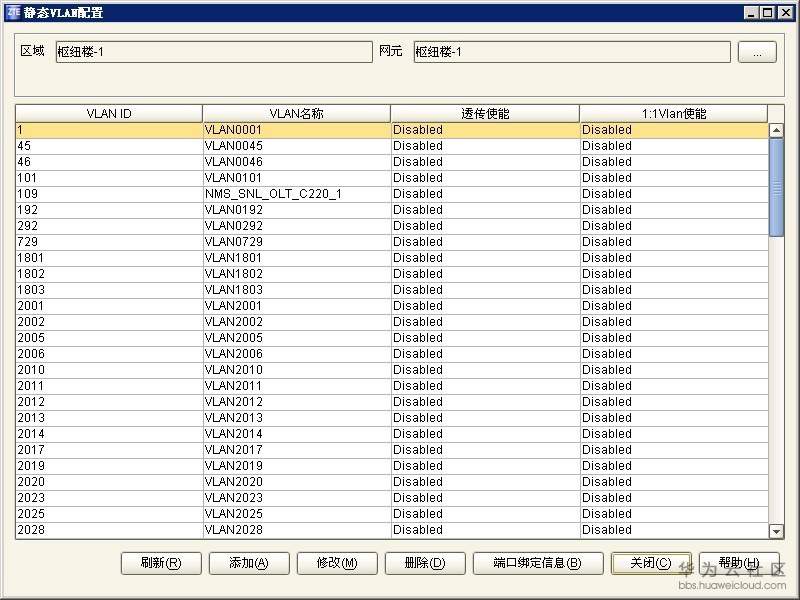The height and width of the screenshot is (600, 800).
Task: Select the VLAN0729 name cell
Action: [x=297, y=242]
